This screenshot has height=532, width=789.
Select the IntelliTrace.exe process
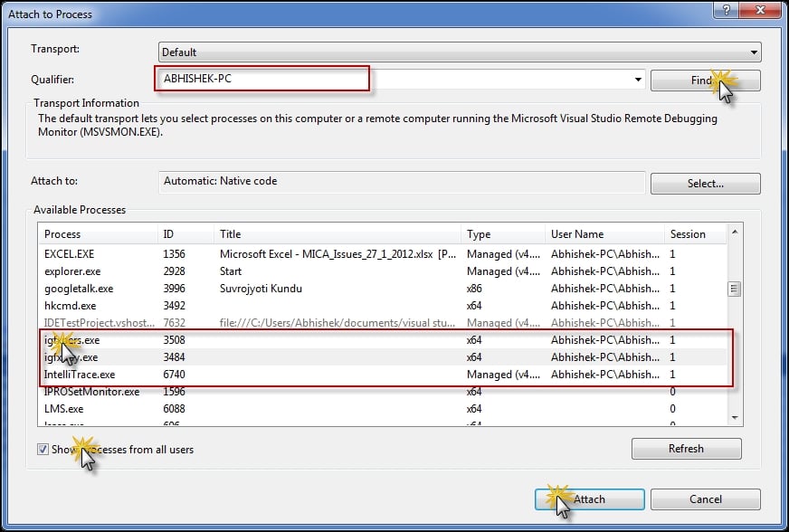[80, 375]
